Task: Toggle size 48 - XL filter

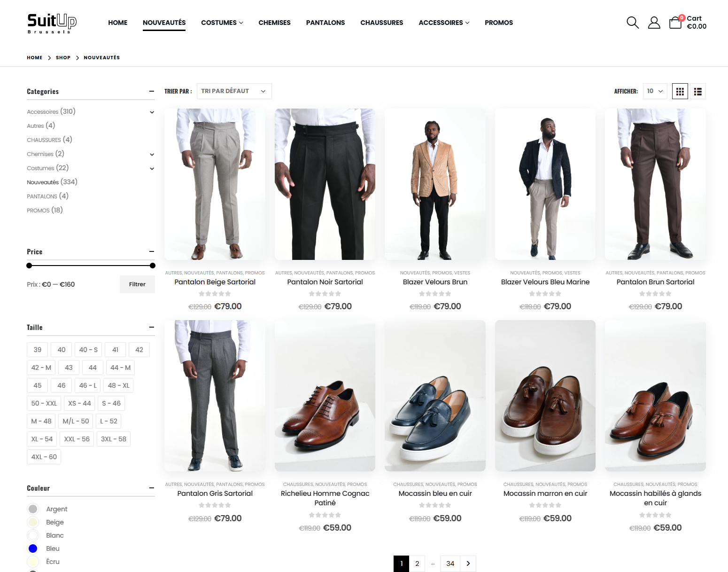Action: coord(118,385)
